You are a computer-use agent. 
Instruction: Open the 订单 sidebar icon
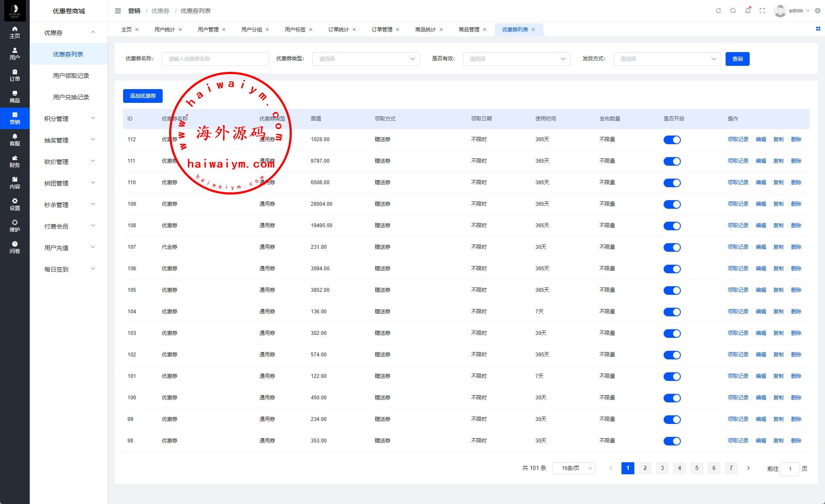[x=15, y=75]
